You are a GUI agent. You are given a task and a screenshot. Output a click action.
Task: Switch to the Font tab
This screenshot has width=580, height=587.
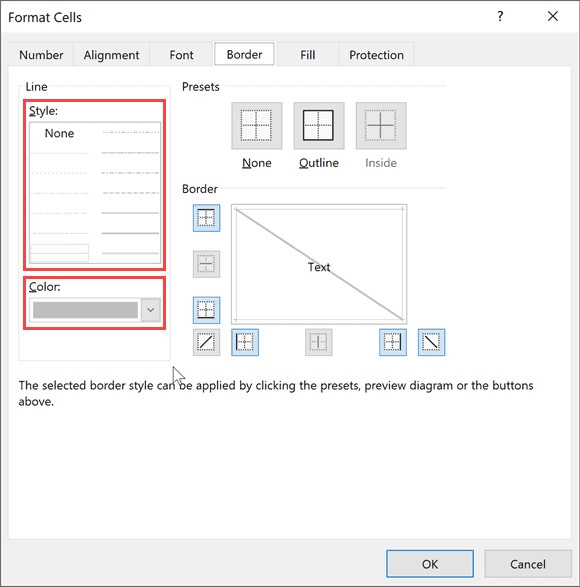[x=181, y=55]
